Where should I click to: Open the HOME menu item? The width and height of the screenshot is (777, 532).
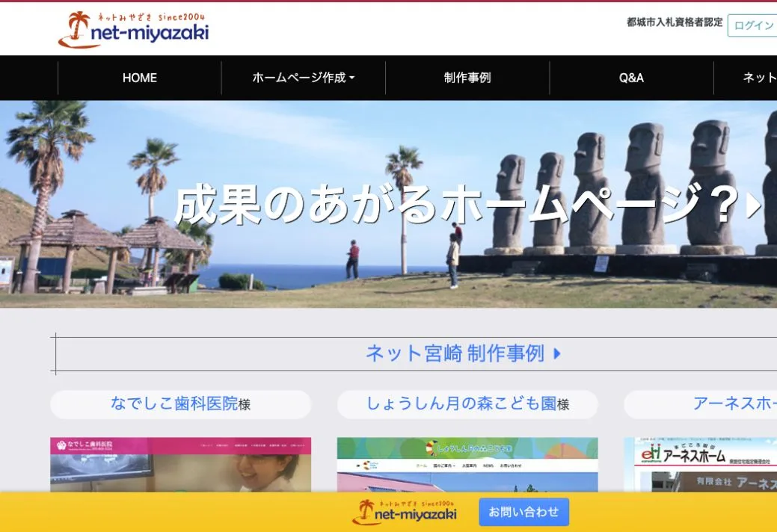(x=140, y=78)
